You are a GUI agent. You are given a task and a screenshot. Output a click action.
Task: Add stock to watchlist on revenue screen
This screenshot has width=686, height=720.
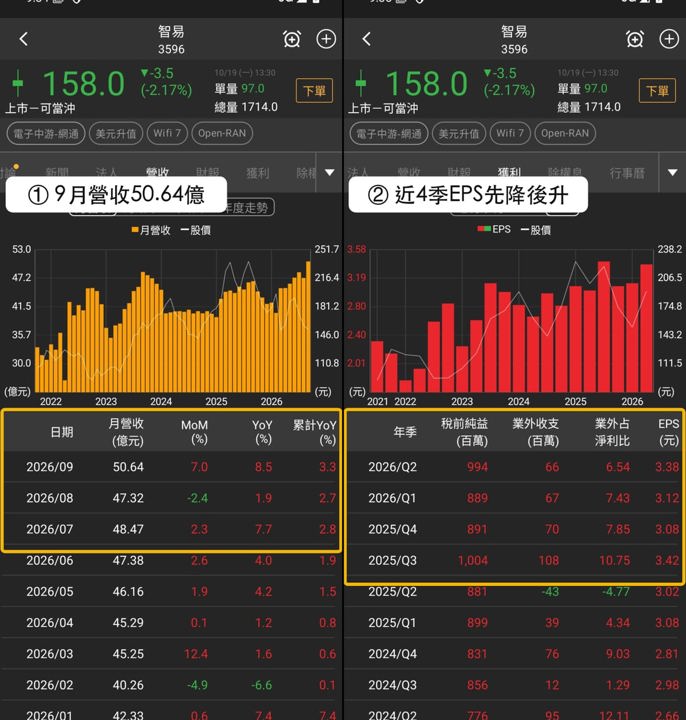click(326, 39)
